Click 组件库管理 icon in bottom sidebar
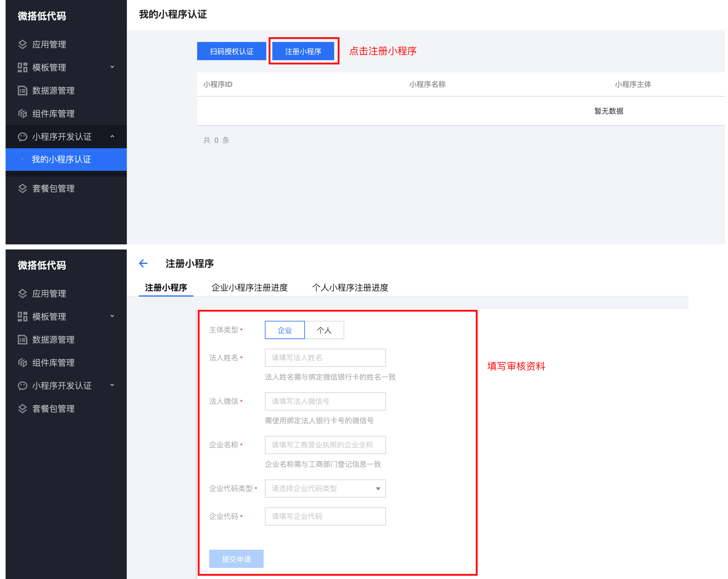 23,363
